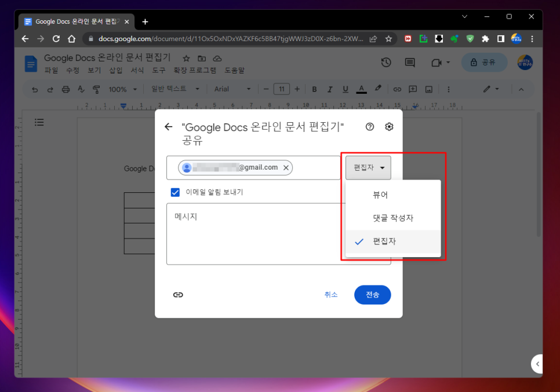Open highlight color picker
560x392 pixels.
pos(378,89)
